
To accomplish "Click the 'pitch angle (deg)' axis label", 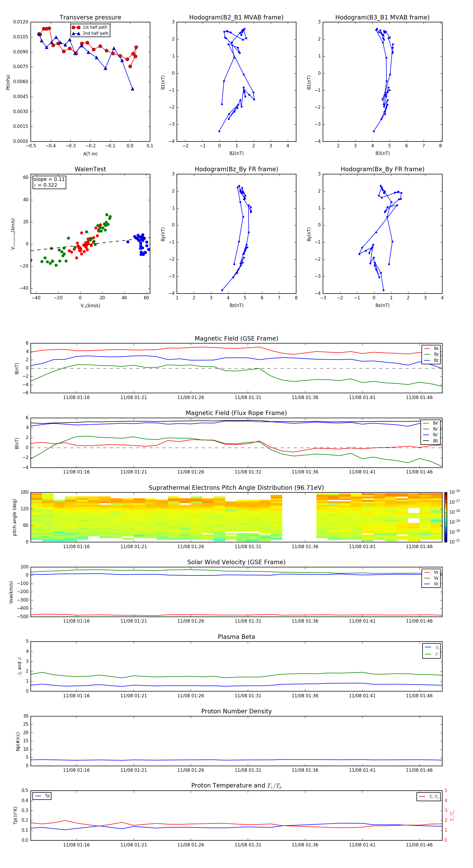I will tap(14, 517).
